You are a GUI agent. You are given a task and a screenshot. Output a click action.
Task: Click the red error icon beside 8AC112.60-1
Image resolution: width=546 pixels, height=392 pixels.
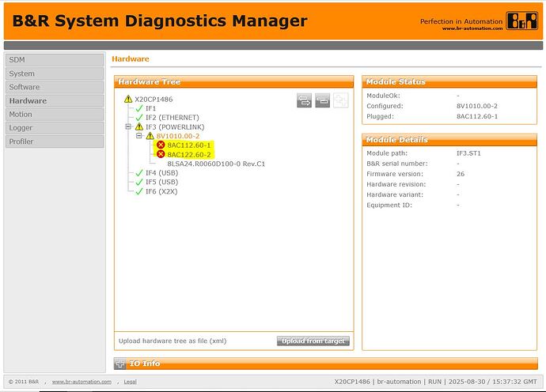161,145
